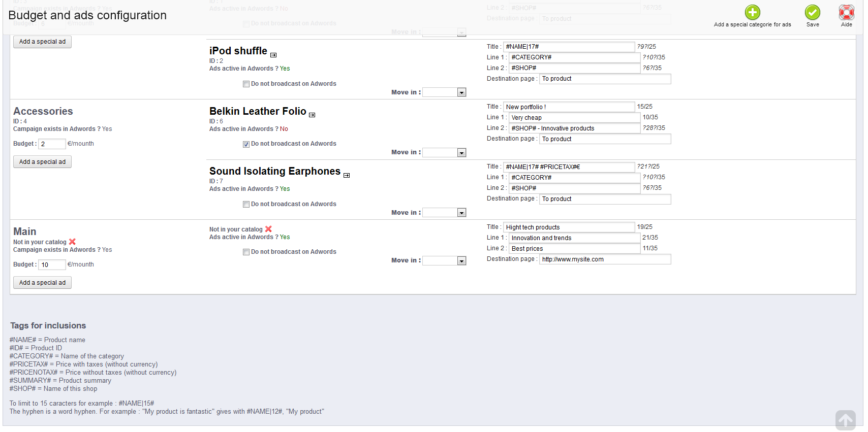Click Main Line 2 'Best prices' field
The image size is (868, 432).
point(574,249)
